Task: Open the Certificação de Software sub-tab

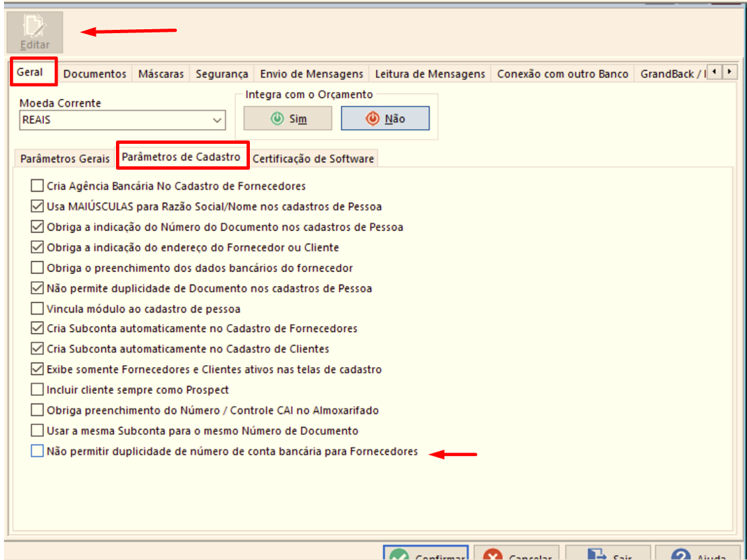Action: pos(313,158)
